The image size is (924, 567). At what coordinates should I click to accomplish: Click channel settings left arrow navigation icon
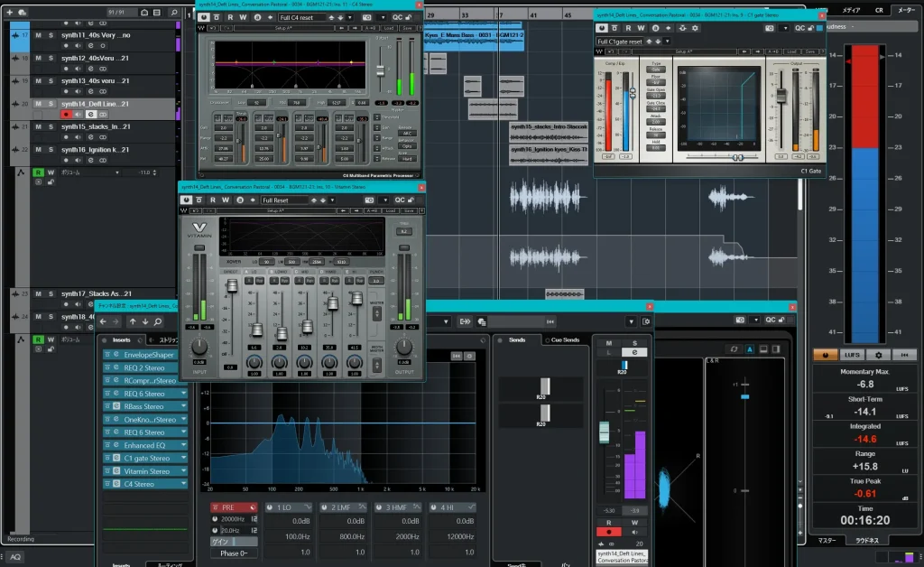(x=104, y=321)
